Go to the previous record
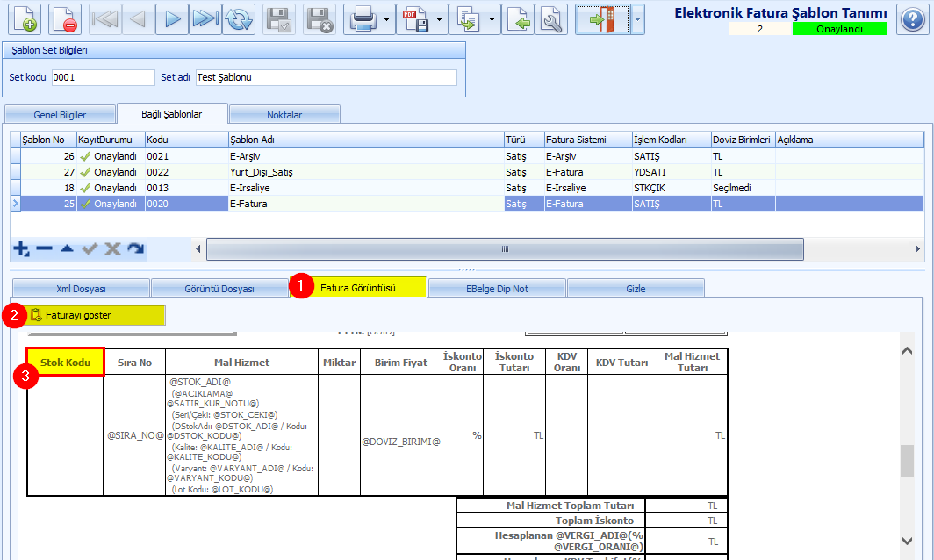 pyautogui.click(x=138, y=19)
